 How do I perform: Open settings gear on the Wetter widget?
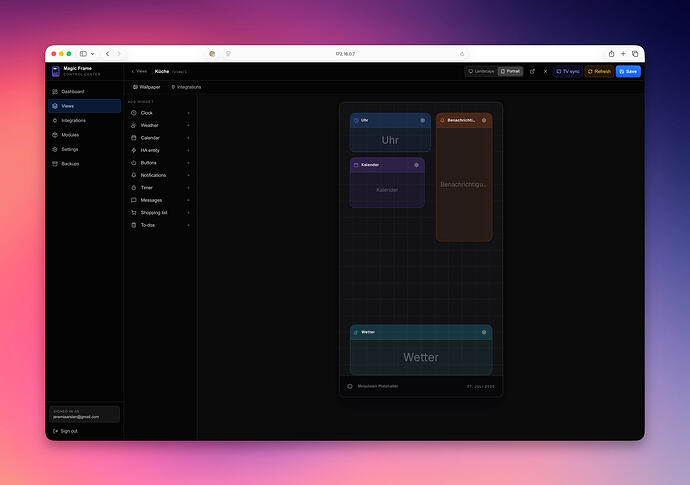coord(484,332)
